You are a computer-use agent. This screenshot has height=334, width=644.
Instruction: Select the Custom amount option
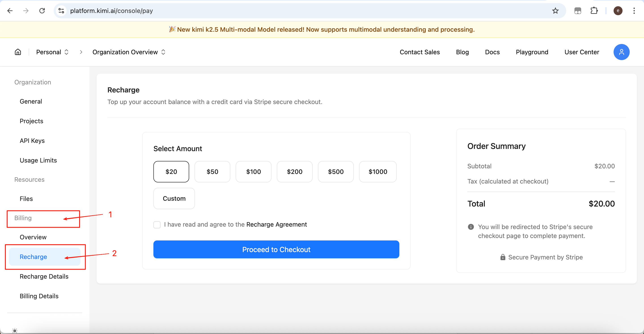tap(174, 198)
